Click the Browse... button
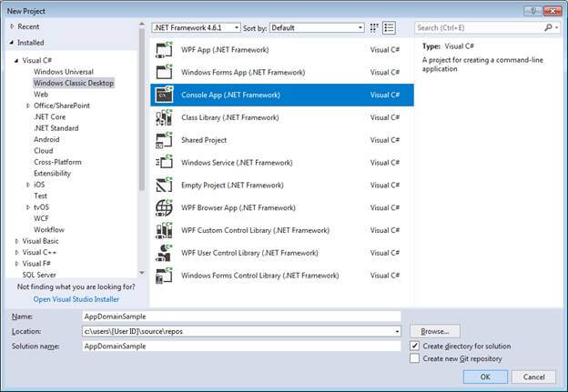 coord(435,331)
